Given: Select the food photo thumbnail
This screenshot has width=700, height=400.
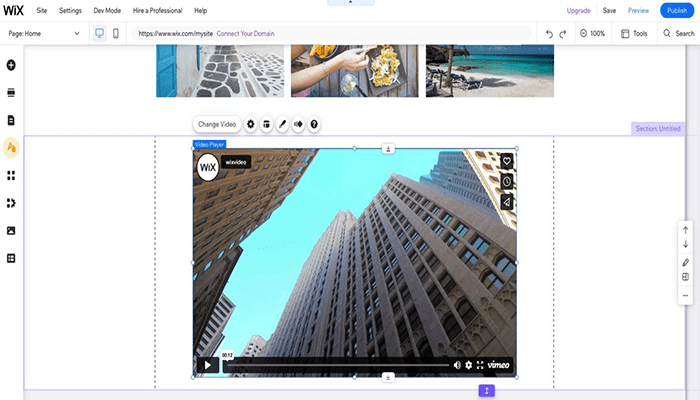Looking at the screenshot, I should point(355,71).
